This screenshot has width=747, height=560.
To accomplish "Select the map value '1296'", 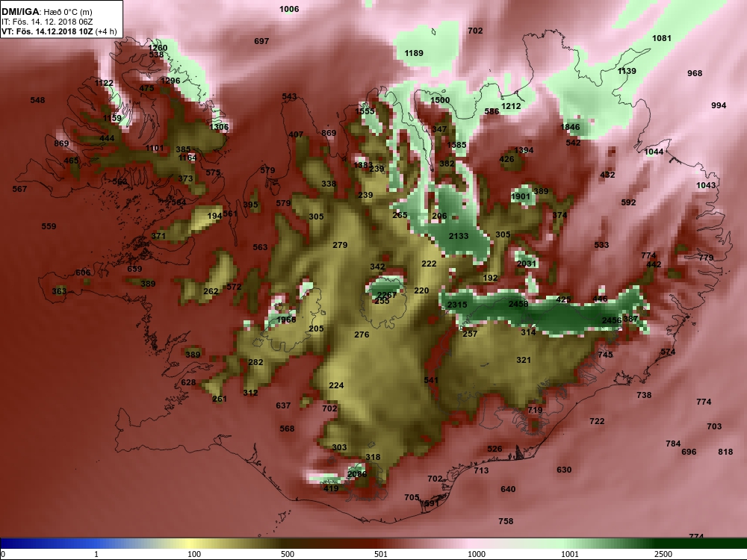I will pos(170,81).
